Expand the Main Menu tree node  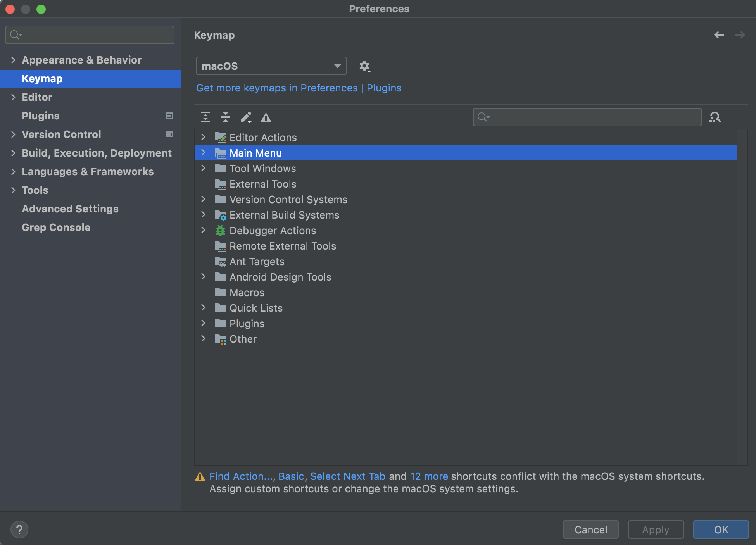(x=203, y=153)
